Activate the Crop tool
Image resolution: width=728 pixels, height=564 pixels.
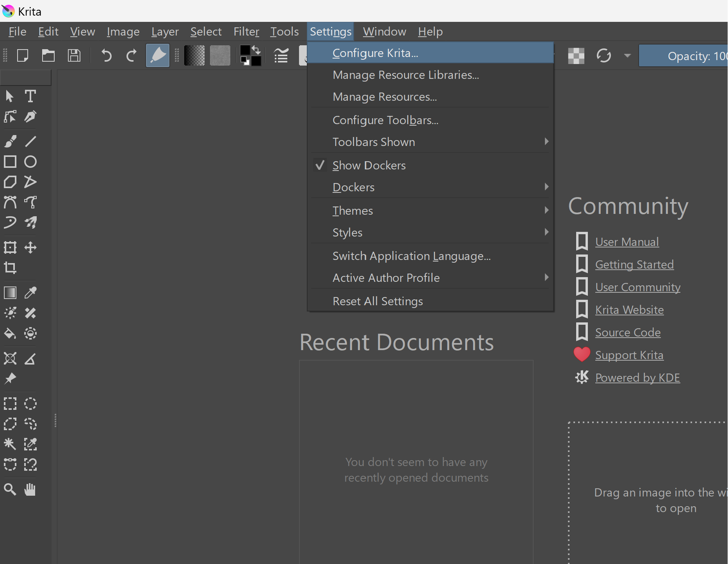pyautogui.click(x=10, y=268)
